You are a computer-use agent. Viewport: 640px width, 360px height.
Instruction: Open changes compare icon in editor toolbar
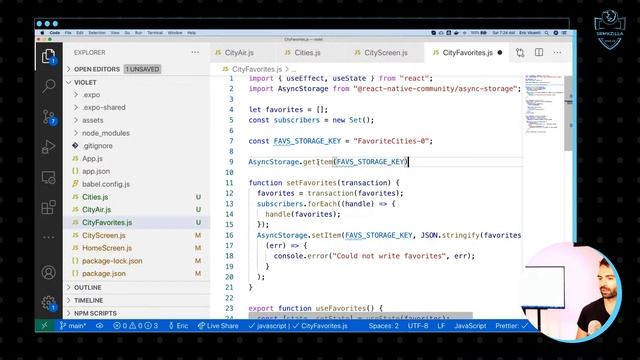pyautogui.click(x=520, y=53)
